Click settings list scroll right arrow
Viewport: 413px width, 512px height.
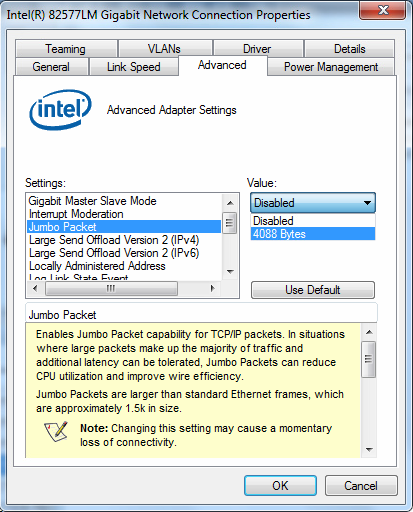pyautogui.click(x=213, y=288)
